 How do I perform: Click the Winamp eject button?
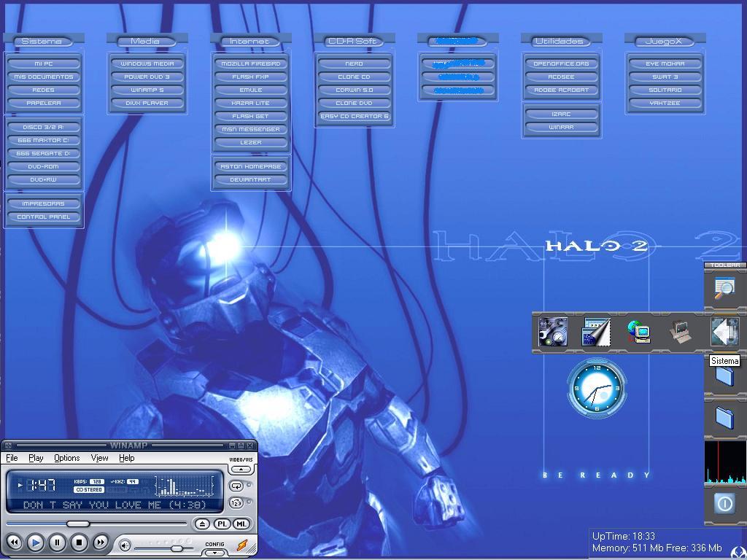tap(203, 524)
